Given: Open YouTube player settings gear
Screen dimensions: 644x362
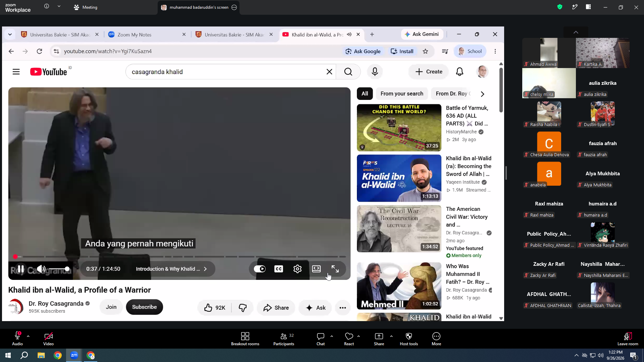Looking at the screenshot, I should 298,269.
